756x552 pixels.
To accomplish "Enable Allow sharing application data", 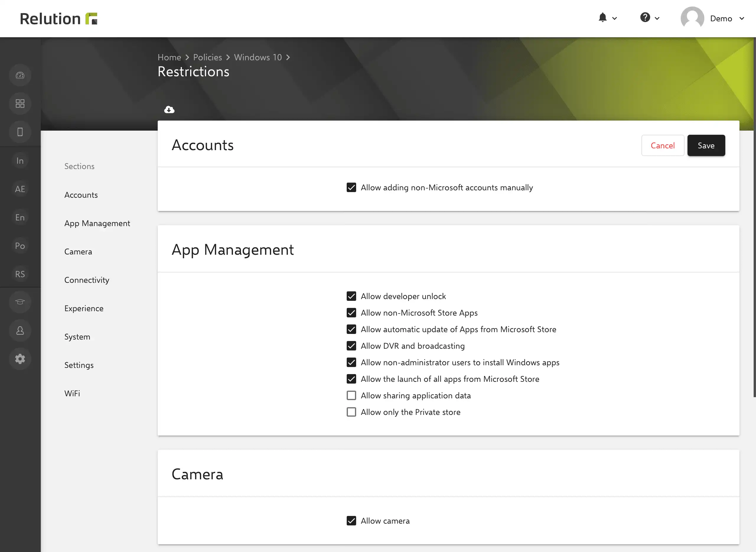I will click(351, 396).
